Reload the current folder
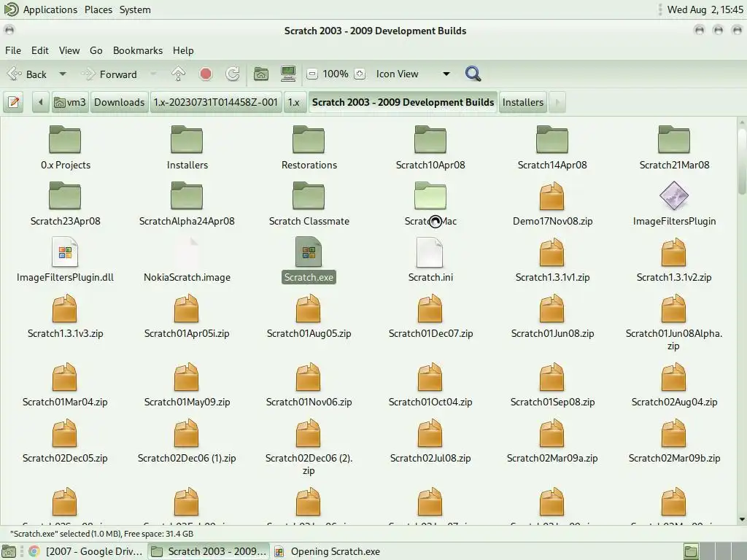This screenshot has width=747, height=560. (233, 74)
